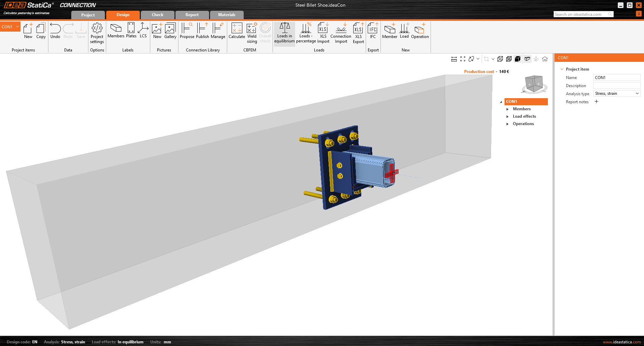Open Project settings
The image size is (644, 346).
click(x=97, y=33)
